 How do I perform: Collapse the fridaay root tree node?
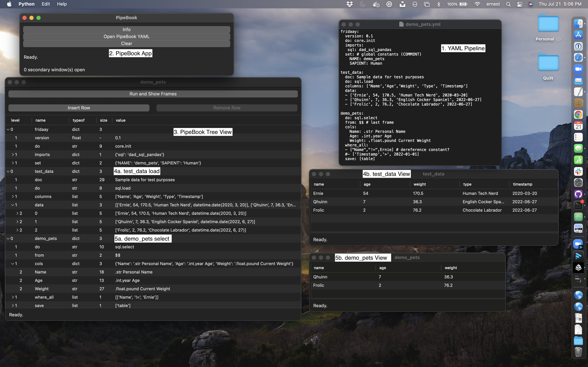pos(8,130)
